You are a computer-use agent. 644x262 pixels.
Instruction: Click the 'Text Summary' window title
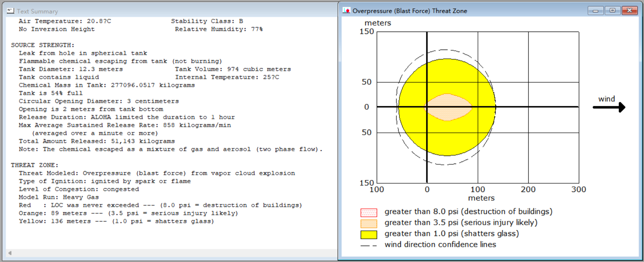[37, 11]
